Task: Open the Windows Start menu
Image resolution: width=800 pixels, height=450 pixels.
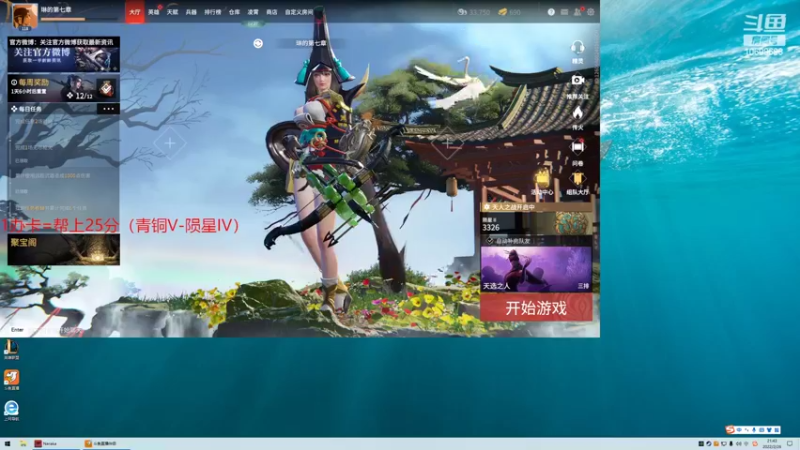Action: coord(7,444)
